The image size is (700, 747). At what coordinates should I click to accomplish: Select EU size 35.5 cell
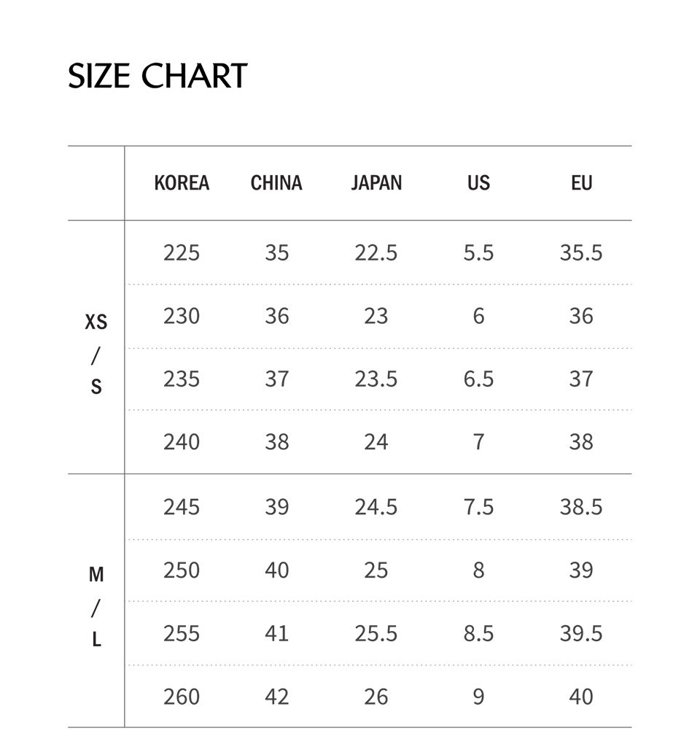click(581, 252)
